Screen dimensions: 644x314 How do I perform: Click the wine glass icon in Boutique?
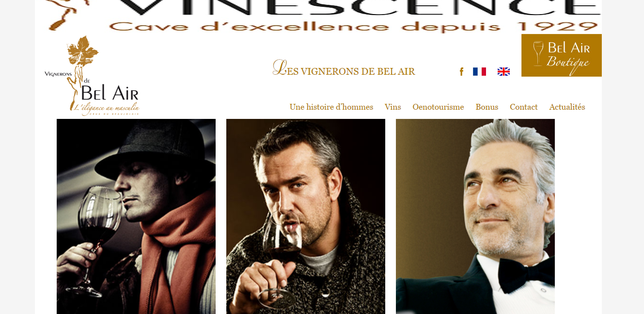[538, 53]
